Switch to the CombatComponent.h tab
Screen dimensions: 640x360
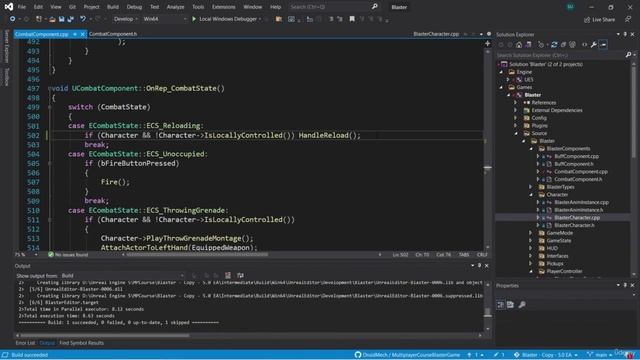click(x=113, y=34)
